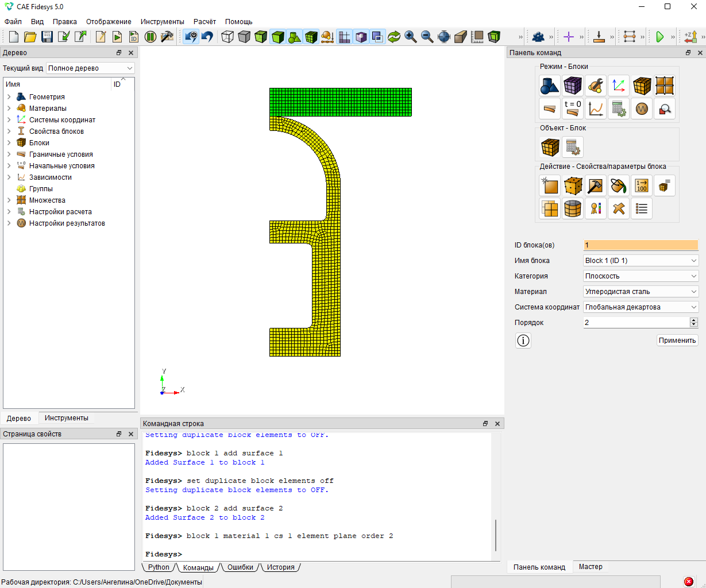The image size is (706, 588).
Task: Open the Инструменты menu
Action: 163,22
